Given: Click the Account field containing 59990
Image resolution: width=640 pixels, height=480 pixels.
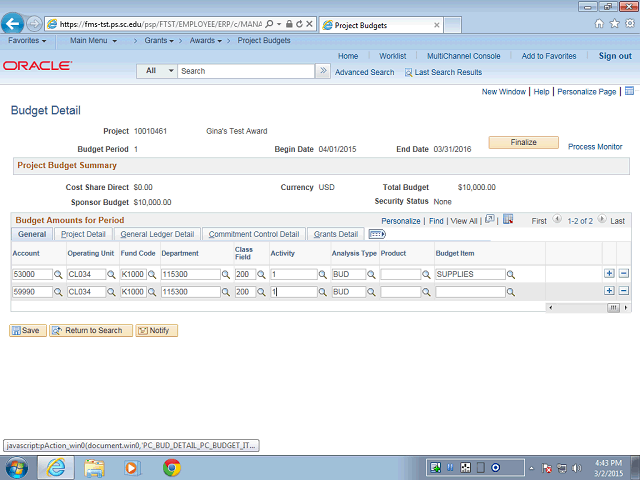Looking at the screenshot, I should pos(32,292).
